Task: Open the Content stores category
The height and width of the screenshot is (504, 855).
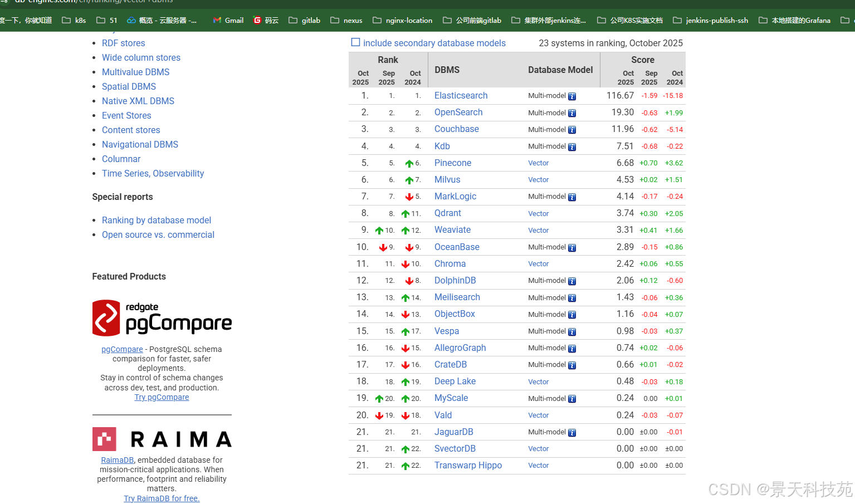Action: (131, 130)
